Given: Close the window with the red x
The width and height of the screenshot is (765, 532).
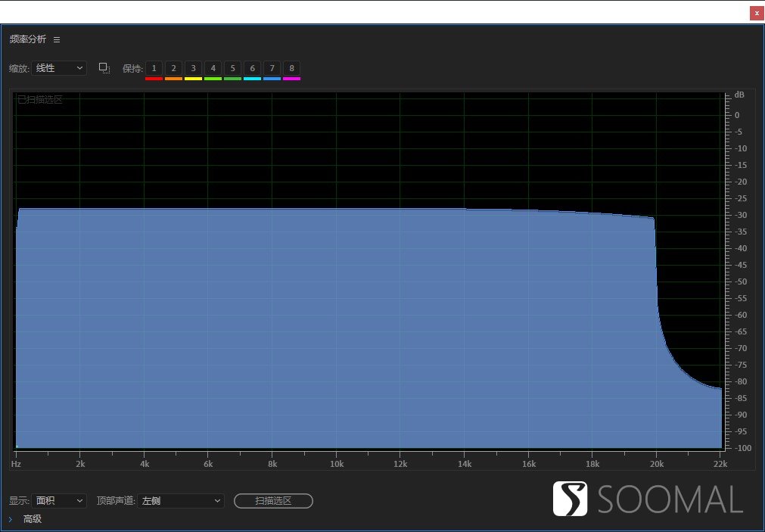Looking at the screenshot, I should (x=757, y=13).
